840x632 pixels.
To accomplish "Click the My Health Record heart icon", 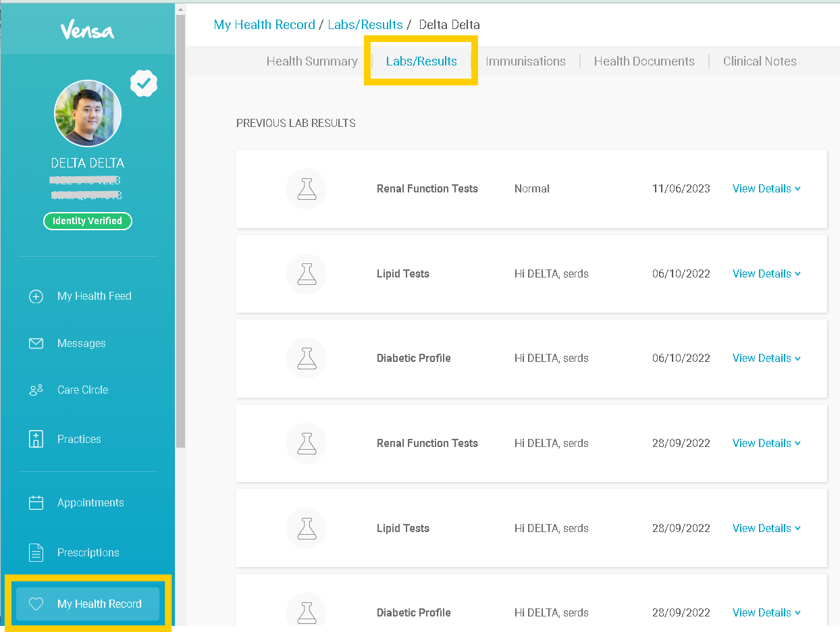I will 36,604.
